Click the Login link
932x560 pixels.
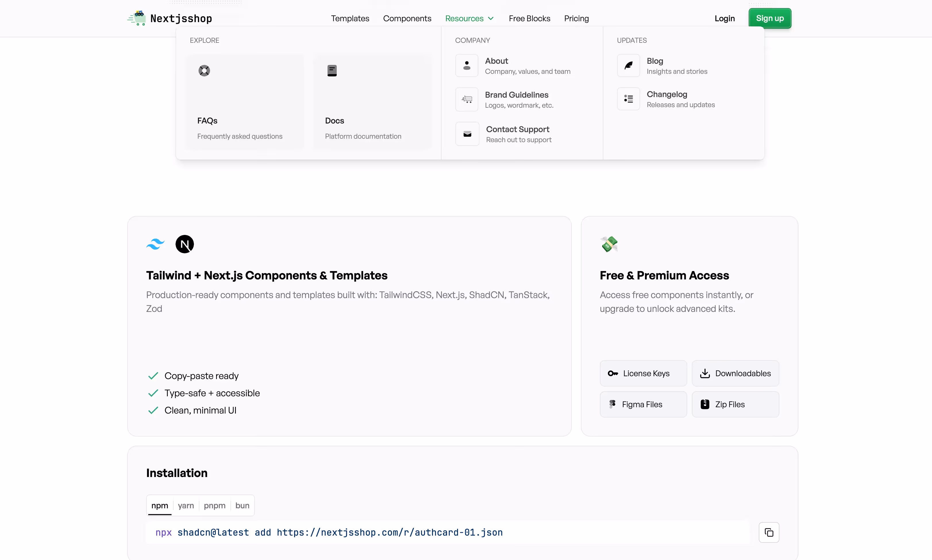click(724, 18)
